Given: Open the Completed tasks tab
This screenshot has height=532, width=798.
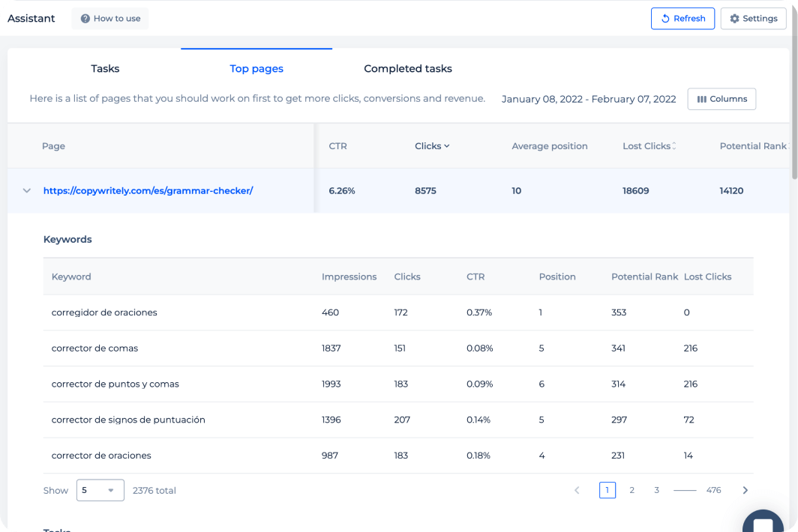Looking at the screenshot, I should [408, 69].
